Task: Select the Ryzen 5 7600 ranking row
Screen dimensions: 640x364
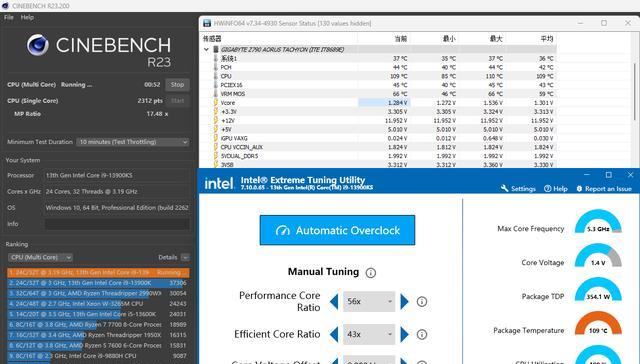Action: point(98,345)
